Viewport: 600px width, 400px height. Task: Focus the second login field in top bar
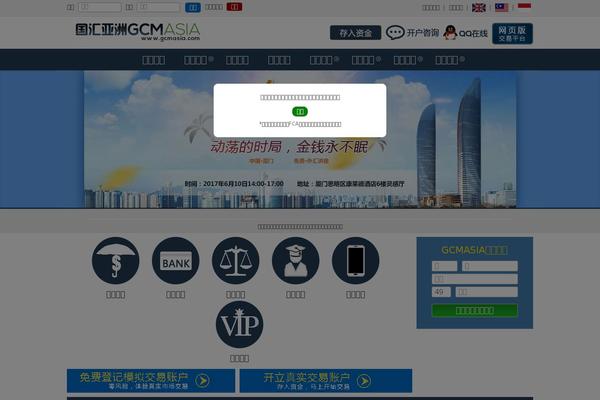point(158,7)
